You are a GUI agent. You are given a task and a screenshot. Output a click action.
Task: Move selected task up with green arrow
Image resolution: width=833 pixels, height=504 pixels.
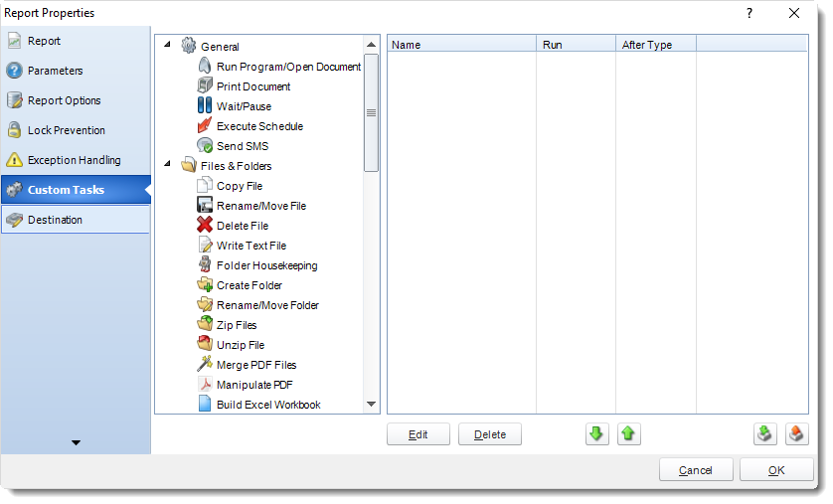[x=628, y=434]
